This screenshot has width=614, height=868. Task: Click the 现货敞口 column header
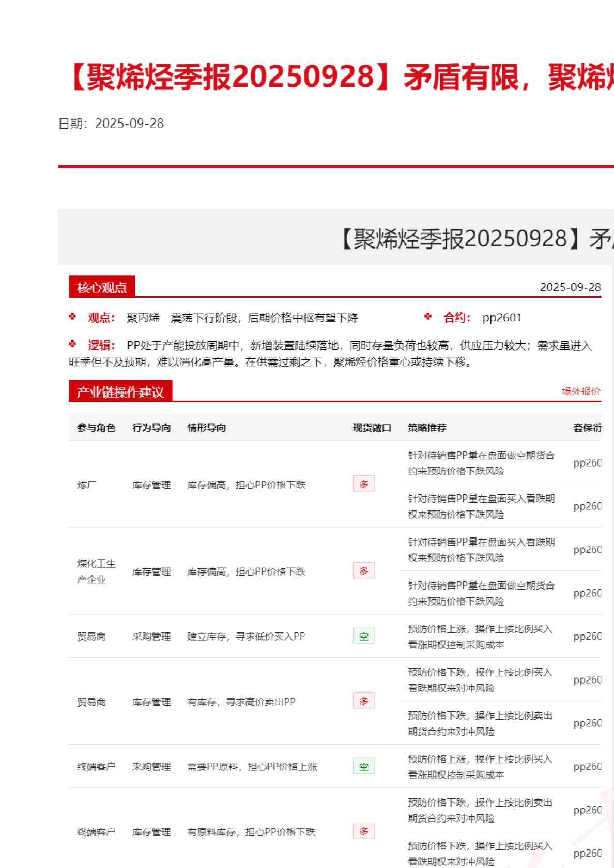(x=372, y=428)
